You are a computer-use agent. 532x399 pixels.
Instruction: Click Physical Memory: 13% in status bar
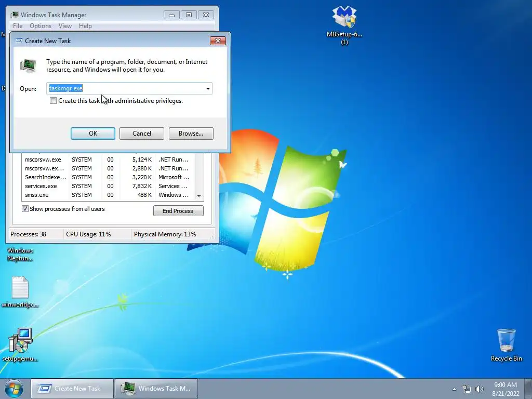(x=165, y=234)
